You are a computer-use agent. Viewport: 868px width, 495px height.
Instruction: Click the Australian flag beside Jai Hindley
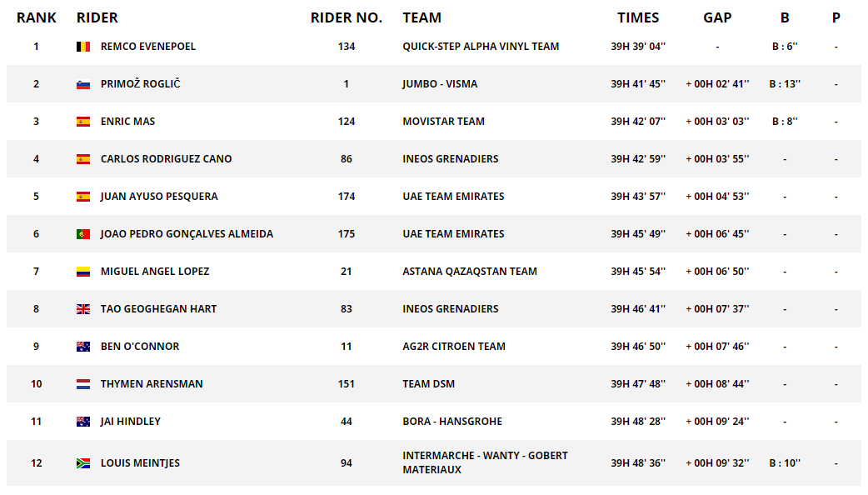(82, 422)
